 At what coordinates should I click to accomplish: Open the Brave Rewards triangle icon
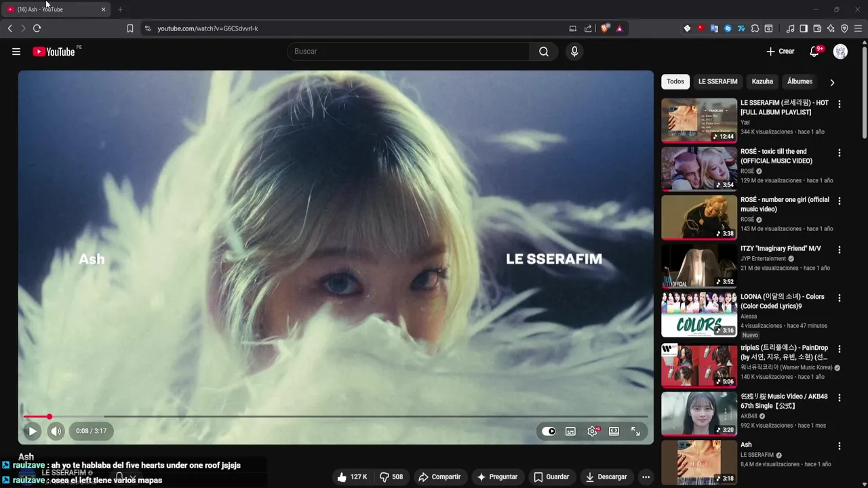[619, 28]
